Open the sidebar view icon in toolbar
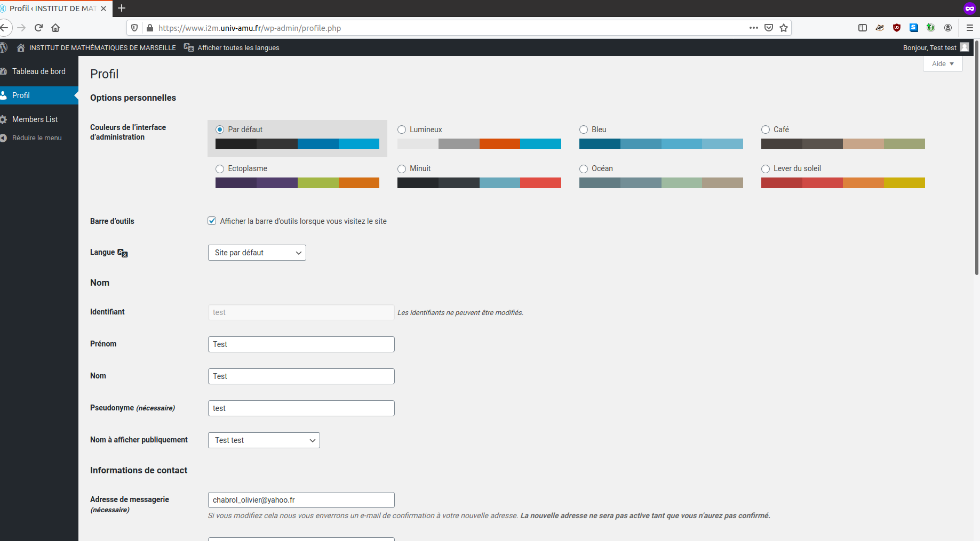The width and height of the screenshot is (980, 541). [x=863, y=28]
